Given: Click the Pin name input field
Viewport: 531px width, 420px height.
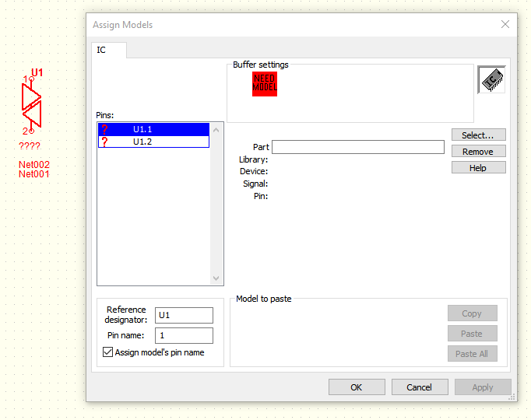Looking at the screenshot, I should pos(184,335).
